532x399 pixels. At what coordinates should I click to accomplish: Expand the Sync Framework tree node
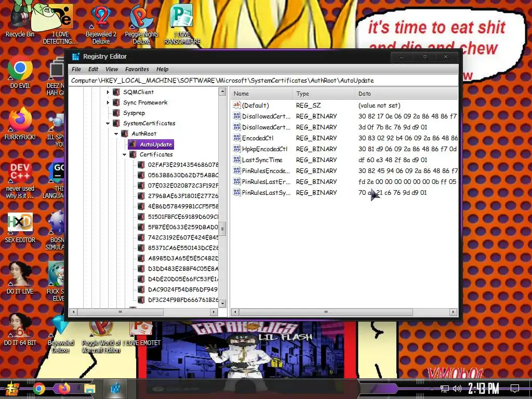pyautogui.click(x=108, y=102)
